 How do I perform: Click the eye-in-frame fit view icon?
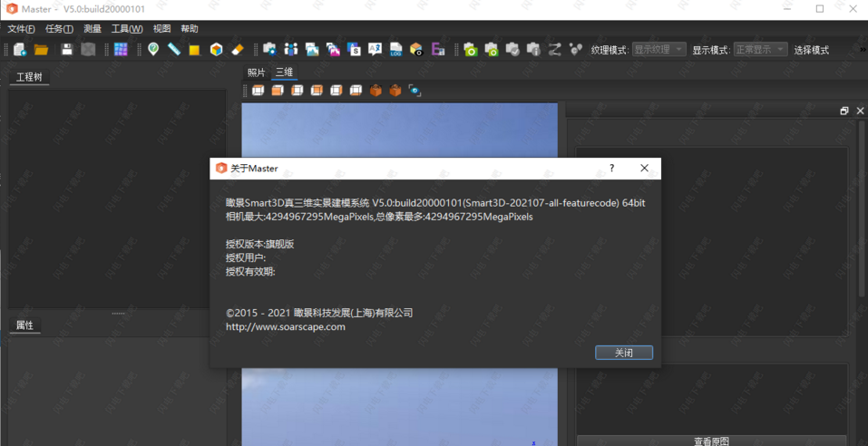point(414,90)
